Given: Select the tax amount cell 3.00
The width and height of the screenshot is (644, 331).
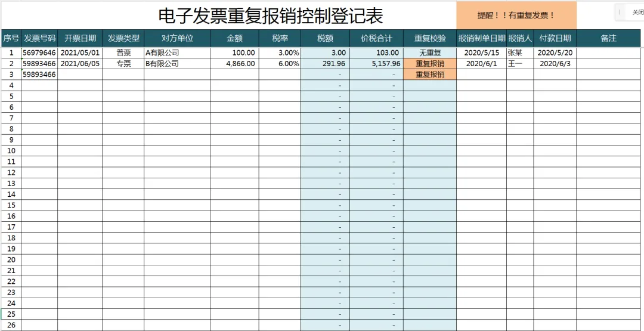Looking at the screenshot, I should [326, 52].
